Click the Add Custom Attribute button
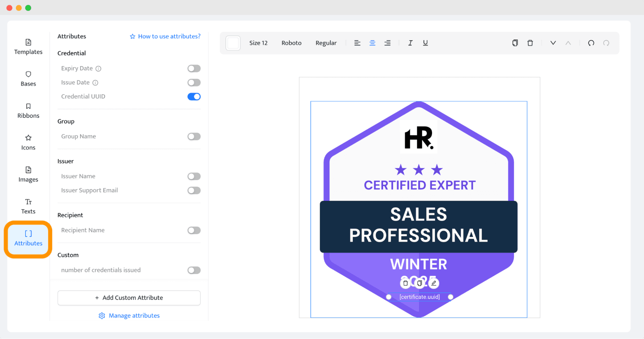Image resolution: width=644 pixels, height=339 pixels. click(129, 298)
